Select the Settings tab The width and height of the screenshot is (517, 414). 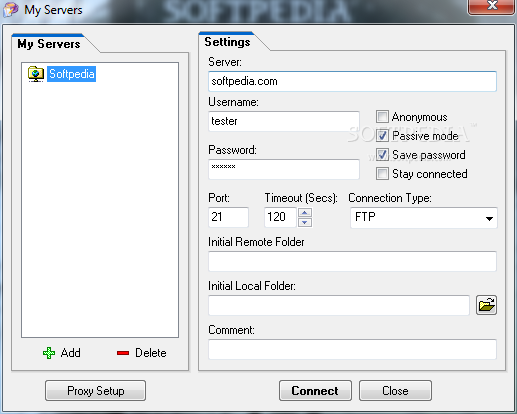tap(227, 42)
